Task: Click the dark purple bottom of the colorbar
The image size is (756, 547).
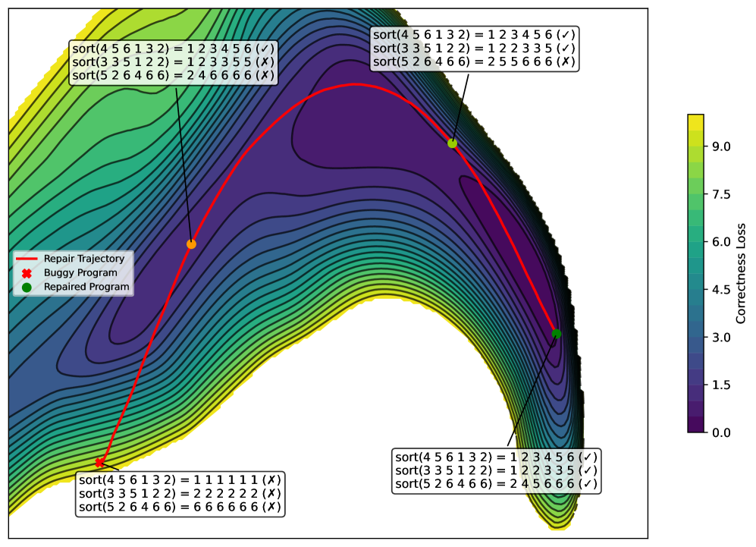Action: 696,425
